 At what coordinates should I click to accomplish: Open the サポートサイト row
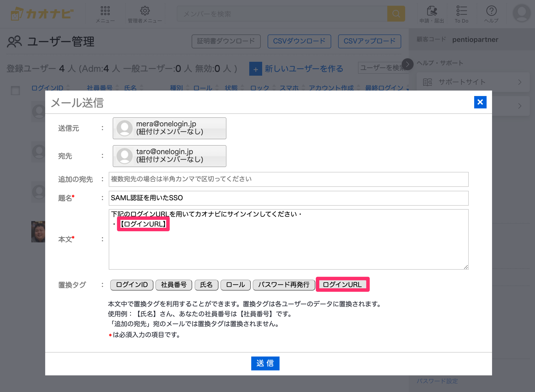[473, 82]
